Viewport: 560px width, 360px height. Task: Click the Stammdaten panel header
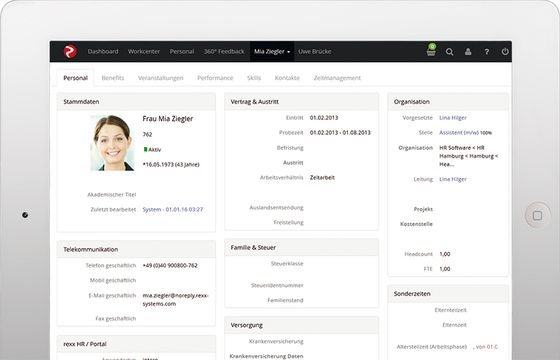click(136, 102)
